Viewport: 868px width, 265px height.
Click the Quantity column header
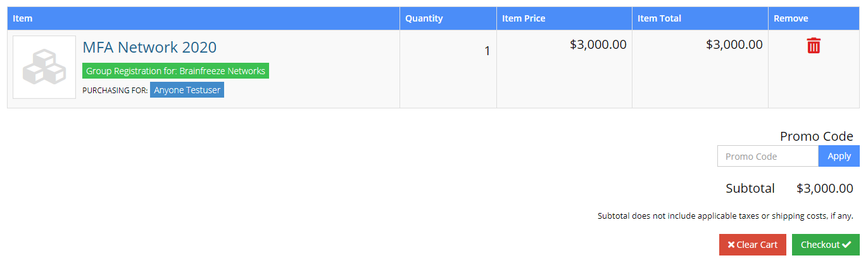point(424,18)
